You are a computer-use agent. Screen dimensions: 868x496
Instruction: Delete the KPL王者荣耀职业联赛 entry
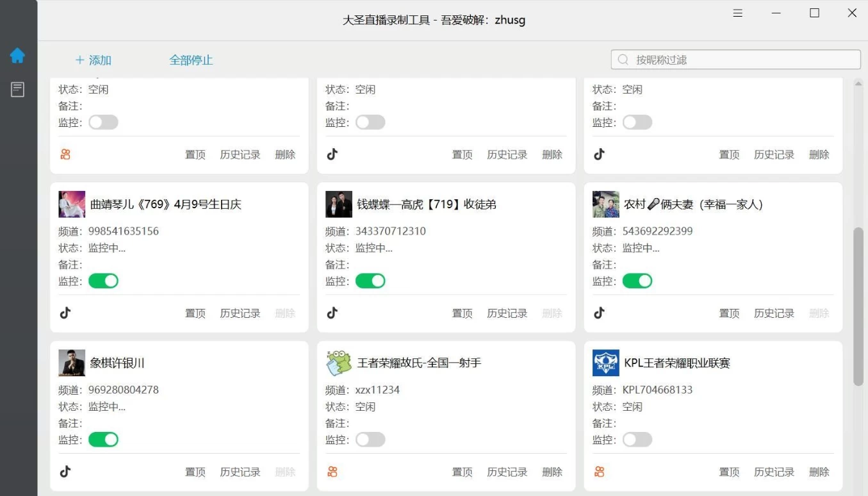point(819,472)
